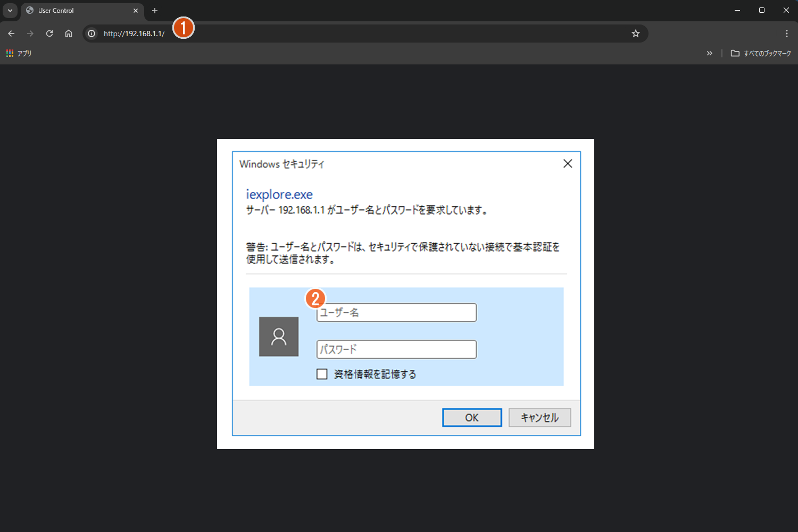Click the iexplore.exe heading text
The width and height of the screenshot is (798, 532).
[x=279, y=194]
